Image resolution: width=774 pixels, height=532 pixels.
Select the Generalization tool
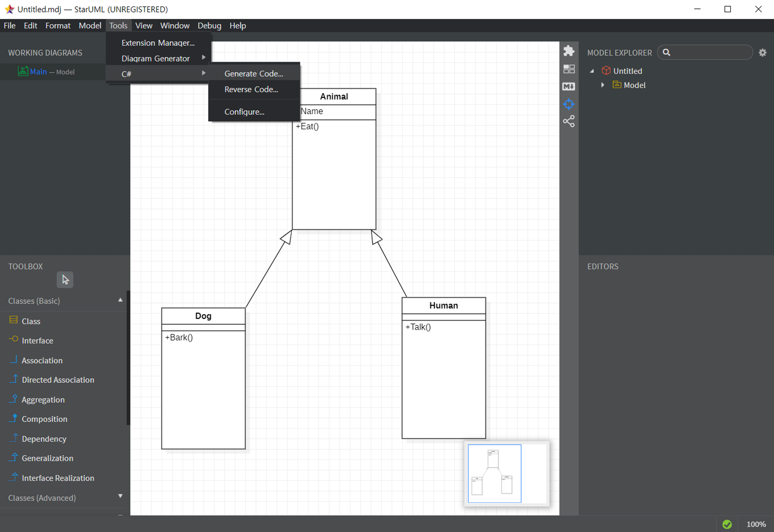tap(47, 458)
